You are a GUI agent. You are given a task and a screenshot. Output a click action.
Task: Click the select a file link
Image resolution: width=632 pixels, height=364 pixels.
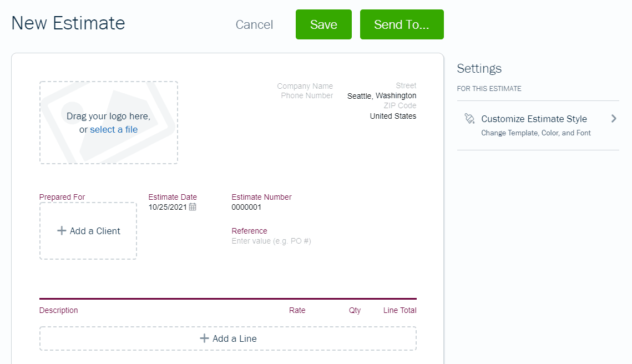tap(114, 129)
